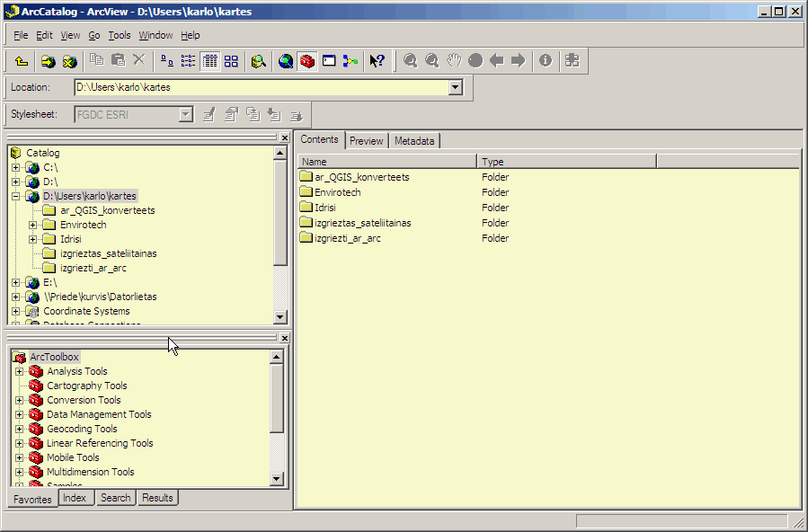The height and width of the screenshot is (532, 808).
Task: Open the Command Line window icon
Action: click(x=329, y=61)
